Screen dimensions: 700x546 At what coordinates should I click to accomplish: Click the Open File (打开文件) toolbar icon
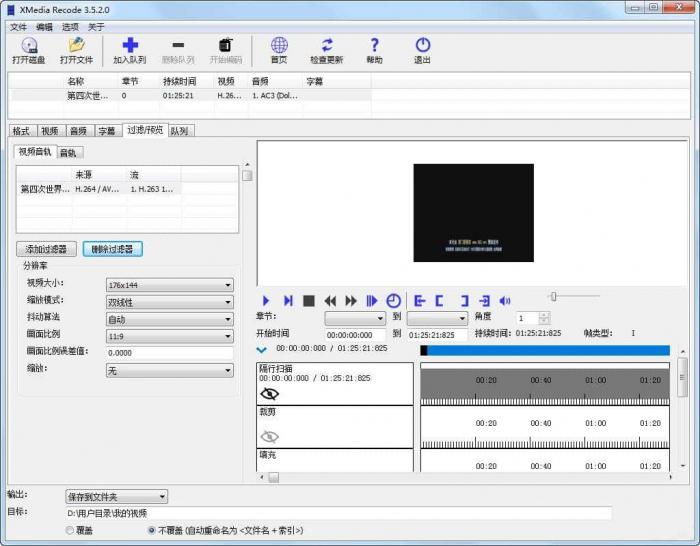(76, 46)
